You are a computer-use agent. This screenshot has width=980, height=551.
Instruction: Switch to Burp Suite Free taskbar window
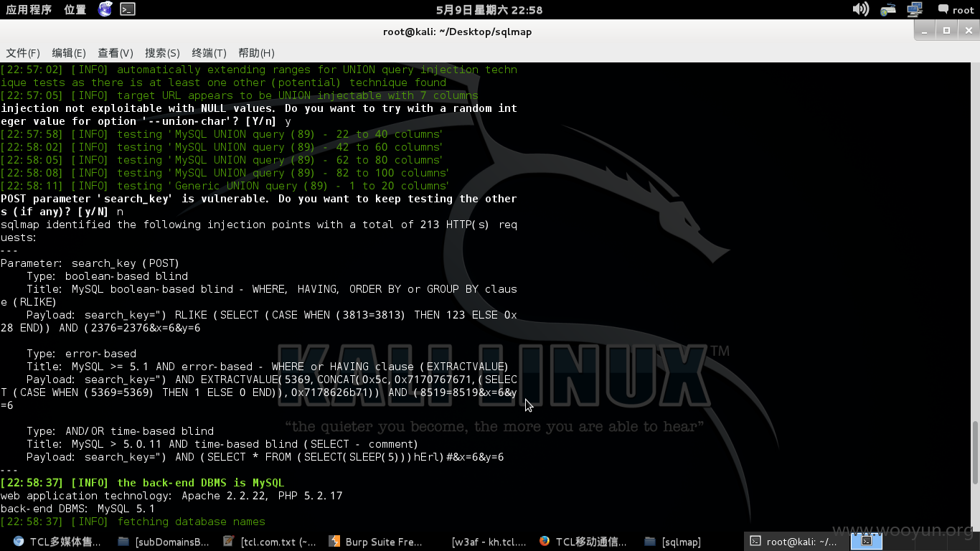pyautogui.click(x=376, y=542)
